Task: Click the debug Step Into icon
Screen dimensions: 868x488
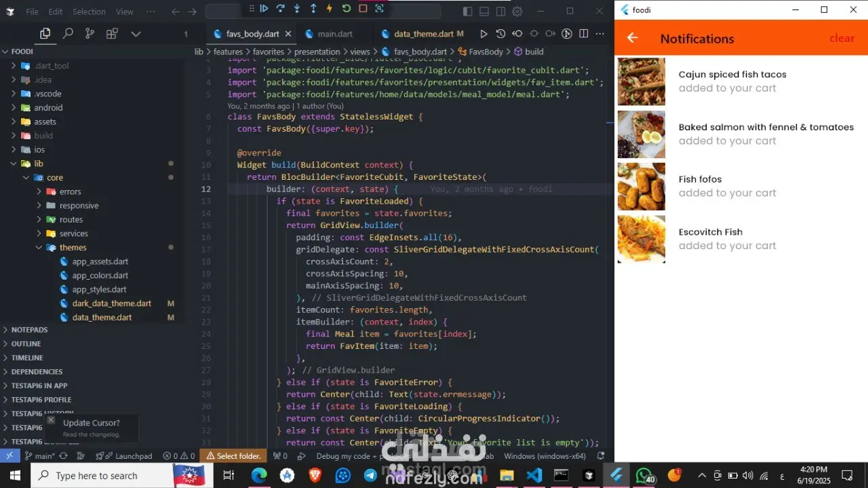Action: (x=297, y=9)
